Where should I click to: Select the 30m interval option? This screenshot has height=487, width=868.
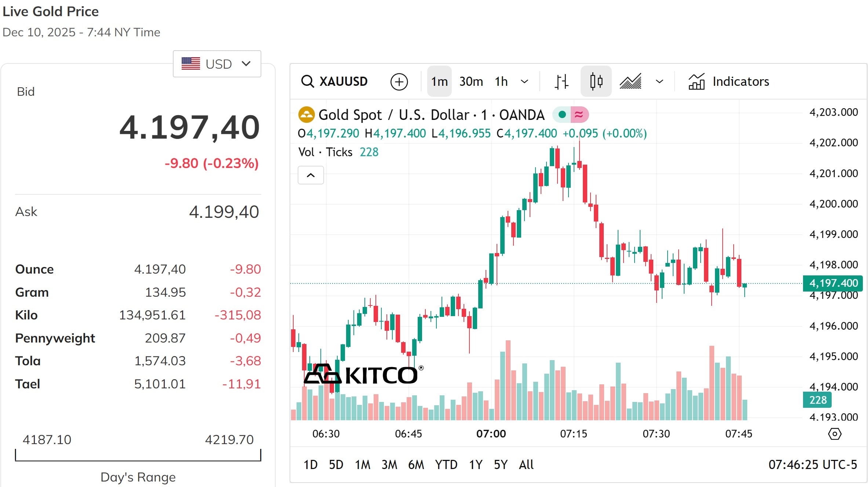pos(471,81)
